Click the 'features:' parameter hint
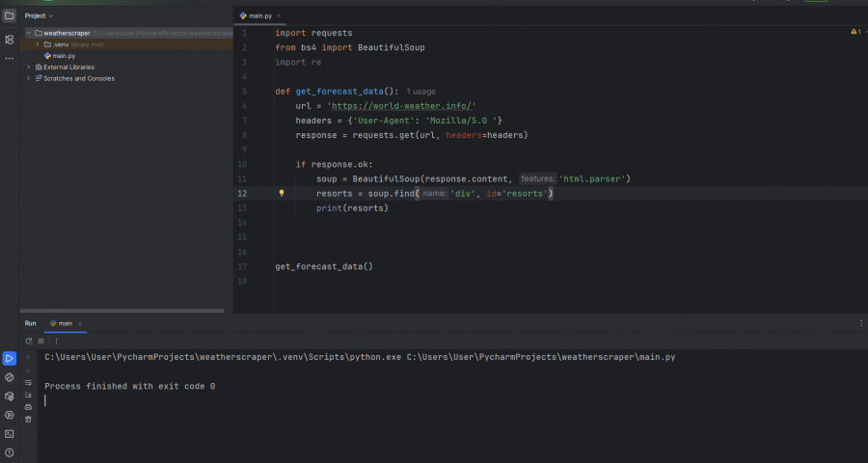Image resolution: width=868 pixels, height=463 pixels. point(537,178)
